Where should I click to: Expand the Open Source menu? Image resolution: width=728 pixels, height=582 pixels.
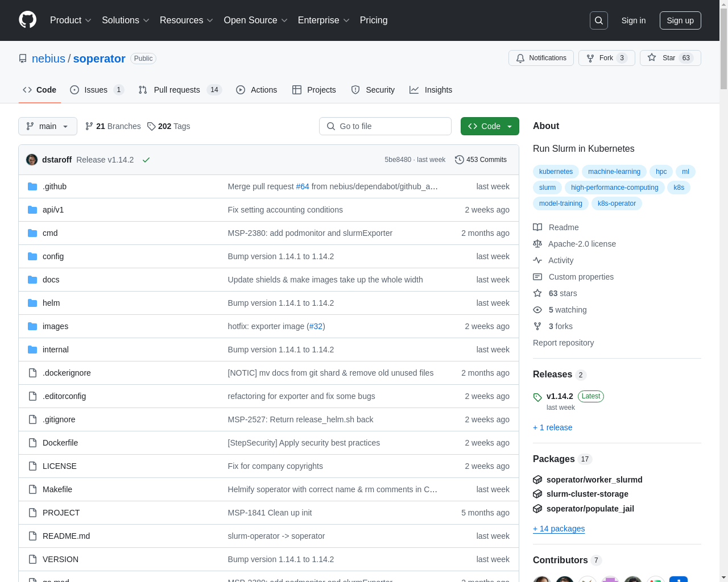point(256,20)
